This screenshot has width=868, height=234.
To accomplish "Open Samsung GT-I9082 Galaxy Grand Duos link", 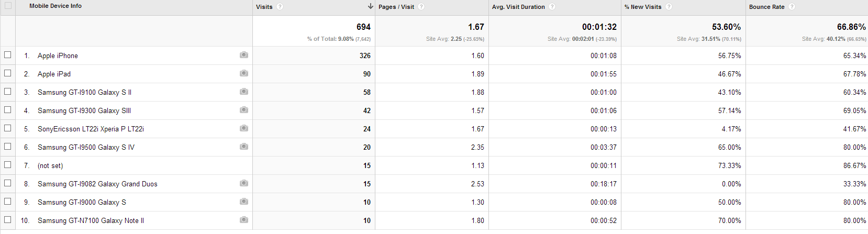I will point(97,184).
